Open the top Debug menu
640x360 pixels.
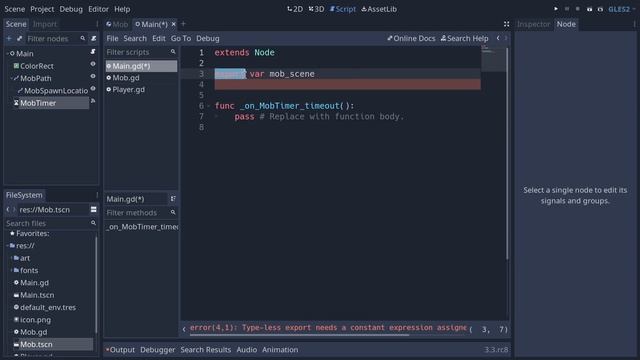[x=71, y=9]
